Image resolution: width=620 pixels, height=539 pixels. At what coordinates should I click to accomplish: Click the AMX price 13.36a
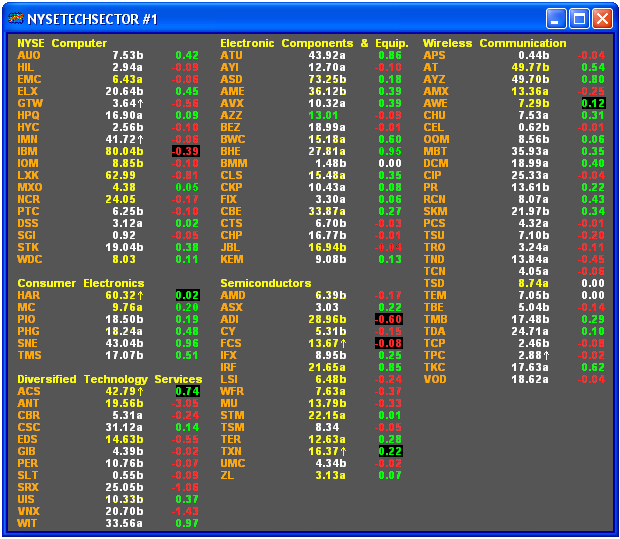click(x=530, y=91)
